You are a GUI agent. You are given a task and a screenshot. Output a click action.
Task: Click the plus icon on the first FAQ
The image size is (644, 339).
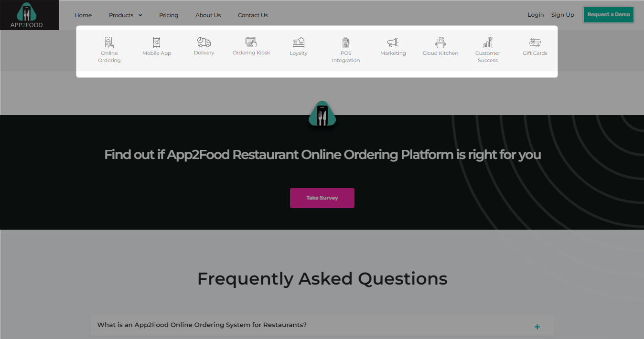(x=537, y=327)
